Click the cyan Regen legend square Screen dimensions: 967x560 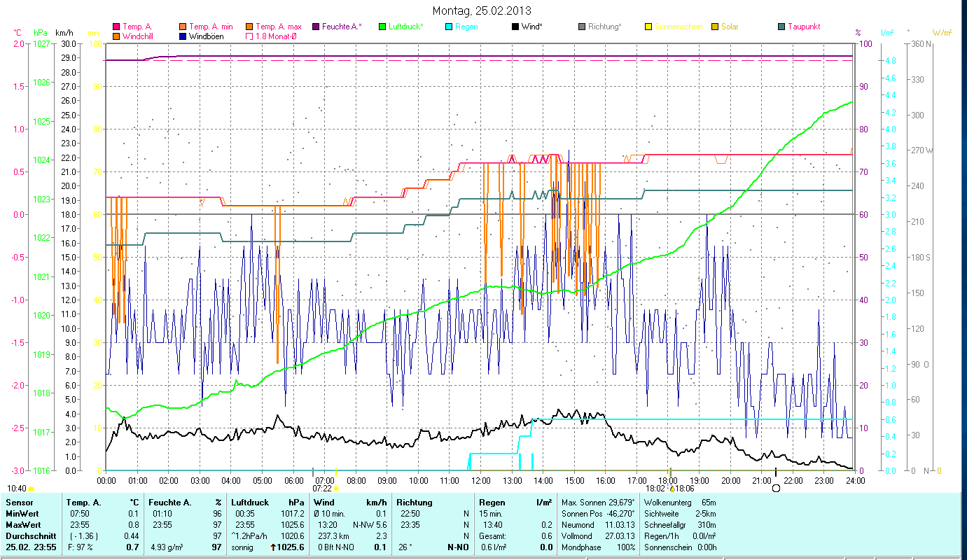[449, 27]
